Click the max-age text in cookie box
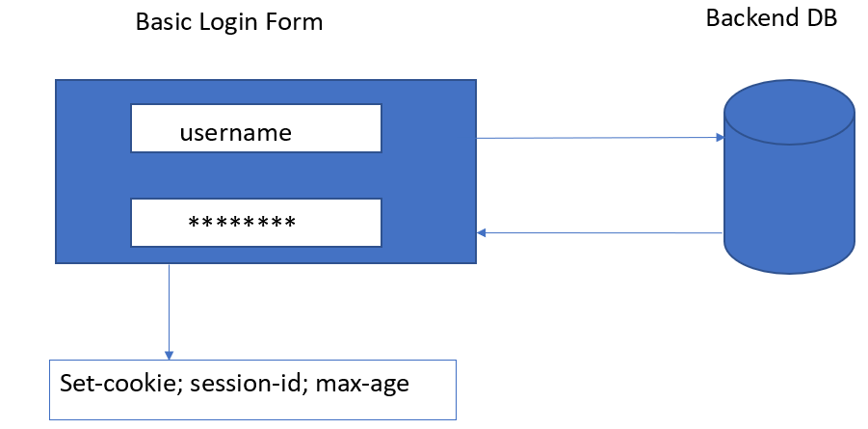Image resolution: width=868 pixels, height=429 pixels. (362, 384)
